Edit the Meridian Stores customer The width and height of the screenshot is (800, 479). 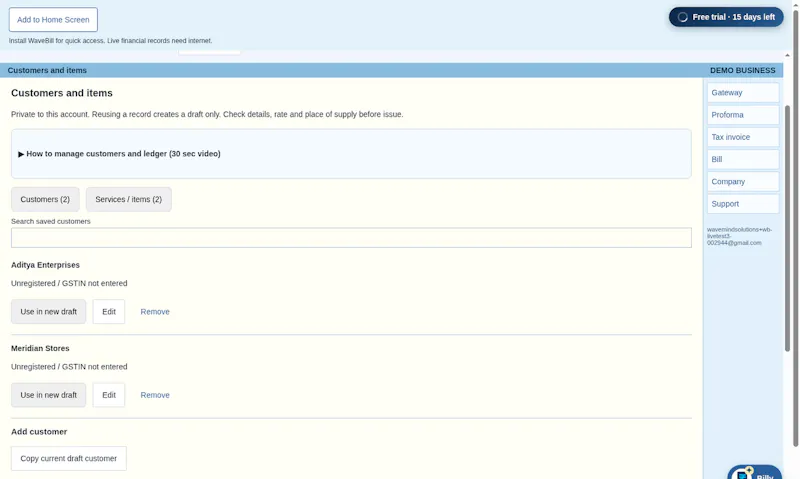(x=109, y=395)
